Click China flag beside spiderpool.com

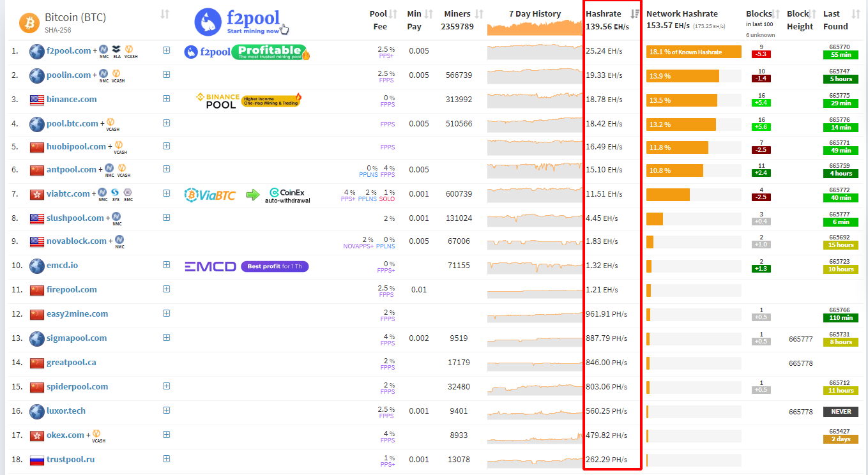pos(37,387)
